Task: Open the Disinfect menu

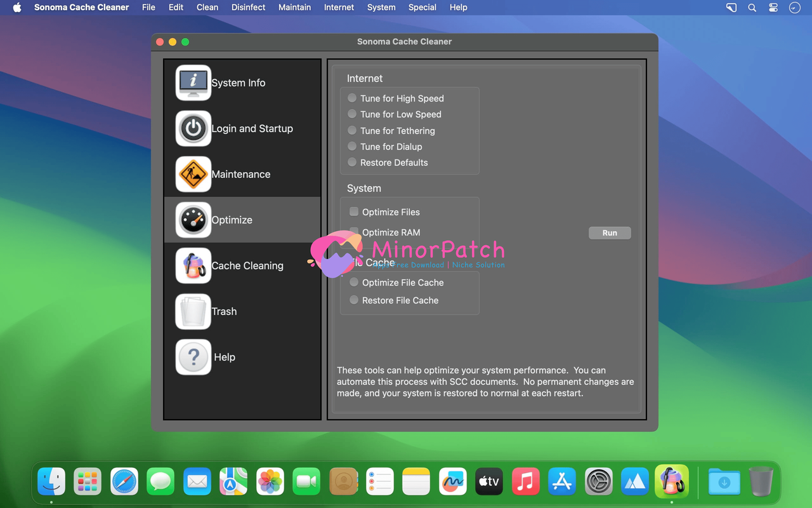Action: tap(249, 8)
